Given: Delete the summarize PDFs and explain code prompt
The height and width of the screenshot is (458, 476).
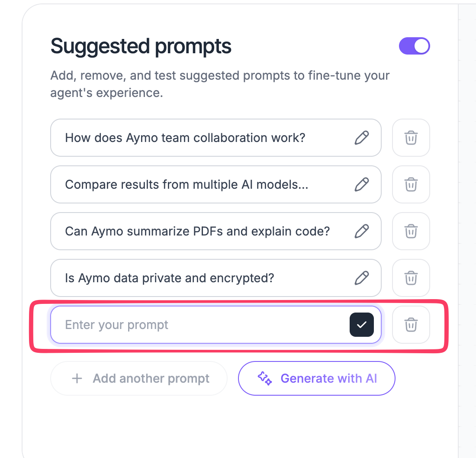Looking at the screenshot, I should (x=411, y=232).
